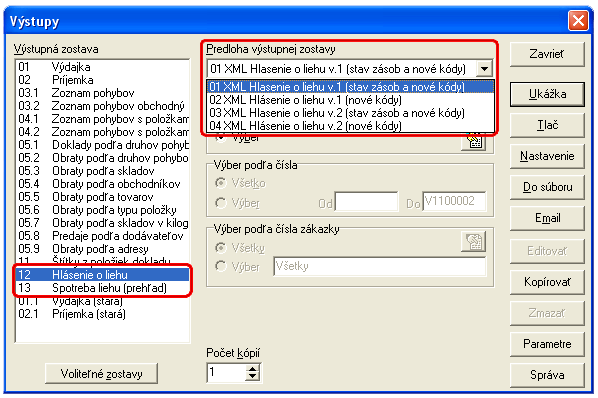The image size is (598, 398).
Task: Open Voliteľné zostavy button
Action: coord(101,374)
